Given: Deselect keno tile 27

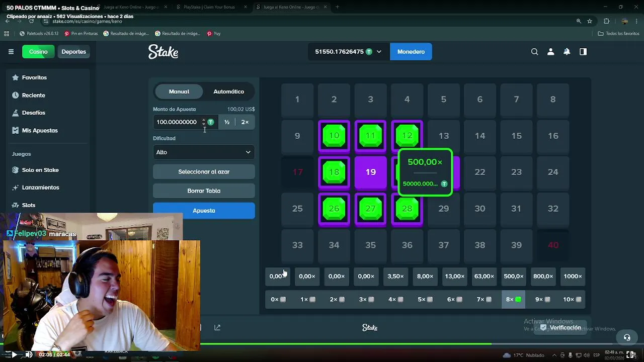Looking at the screenshot, I should pos(370,209).
